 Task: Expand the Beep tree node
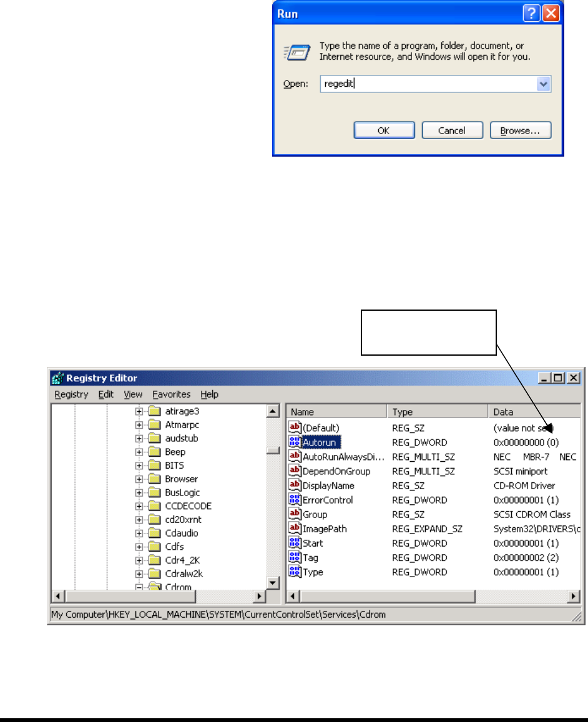(x=139, y=452)
